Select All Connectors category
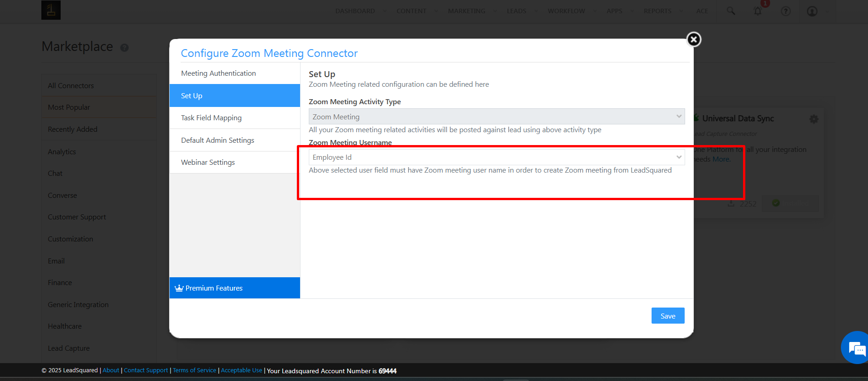 tap(99, 85)
